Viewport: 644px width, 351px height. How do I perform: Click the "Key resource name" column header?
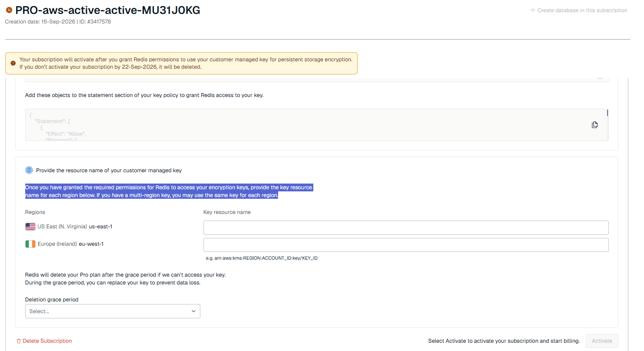tap(227, 212)
